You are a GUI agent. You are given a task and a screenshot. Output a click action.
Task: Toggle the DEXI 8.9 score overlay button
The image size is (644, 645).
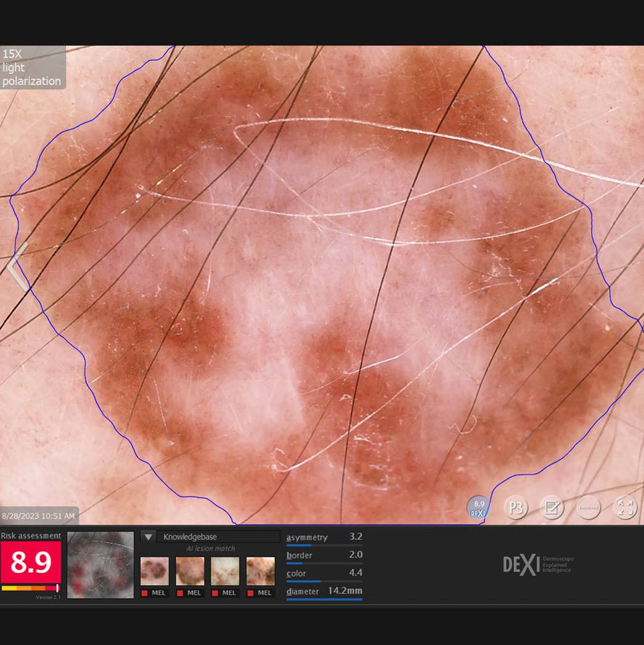click(478, 507)
